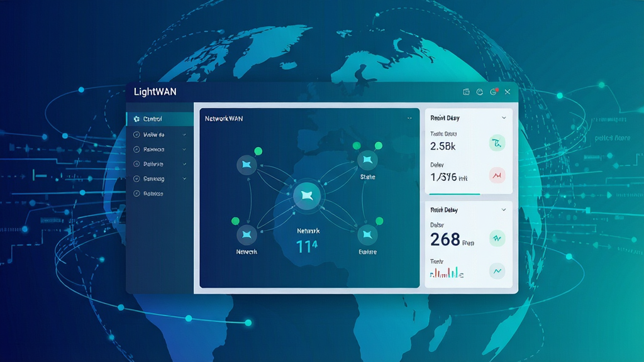Click the NetworkWAN panel title

[x=224, y=119]
